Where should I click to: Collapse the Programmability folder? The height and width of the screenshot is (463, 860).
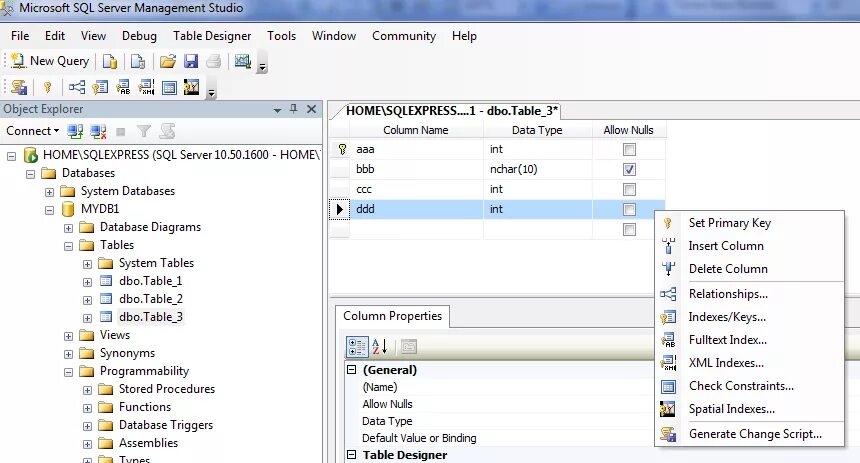coord(69,372)
